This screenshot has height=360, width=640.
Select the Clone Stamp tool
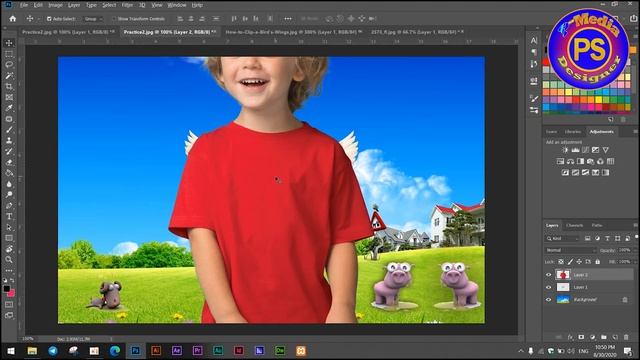[x=9, y=140]
